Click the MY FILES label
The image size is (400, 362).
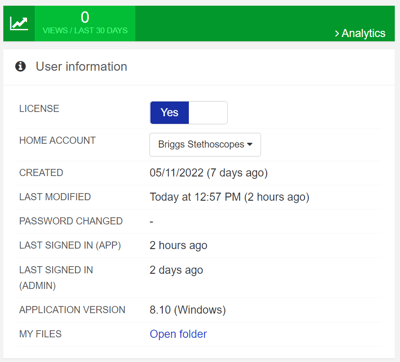pyautogui.click(x=40, y=334)
